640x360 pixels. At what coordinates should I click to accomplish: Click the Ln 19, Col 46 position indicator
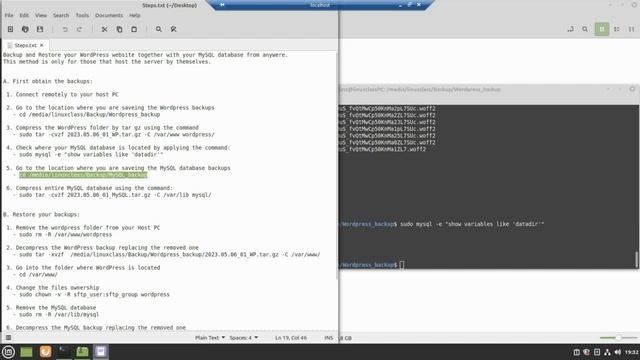coord(291,338)
